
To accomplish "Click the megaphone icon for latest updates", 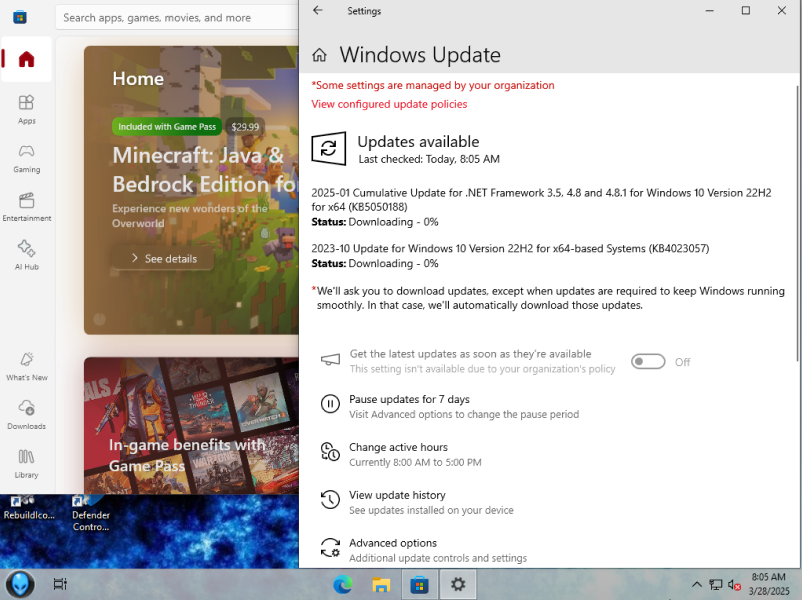I will pos(330,360).
